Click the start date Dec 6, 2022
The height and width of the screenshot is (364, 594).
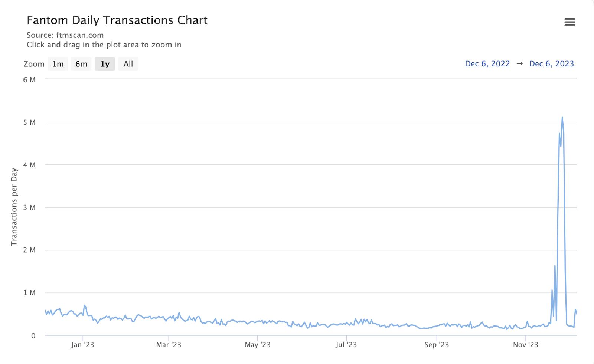point(487,64)
